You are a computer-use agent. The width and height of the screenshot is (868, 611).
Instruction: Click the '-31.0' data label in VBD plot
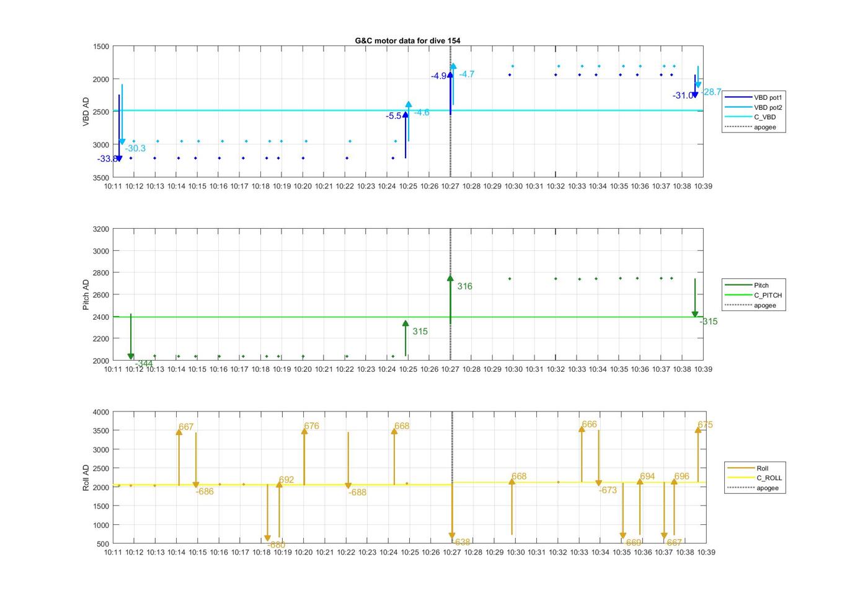tap(683, 95)
